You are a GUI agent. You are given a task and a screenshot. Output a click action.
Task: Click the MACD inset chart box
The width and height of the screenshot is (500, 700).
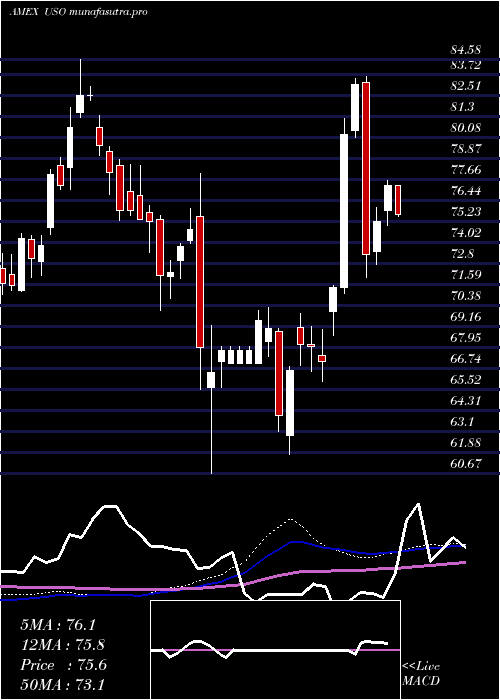[275, 650]
